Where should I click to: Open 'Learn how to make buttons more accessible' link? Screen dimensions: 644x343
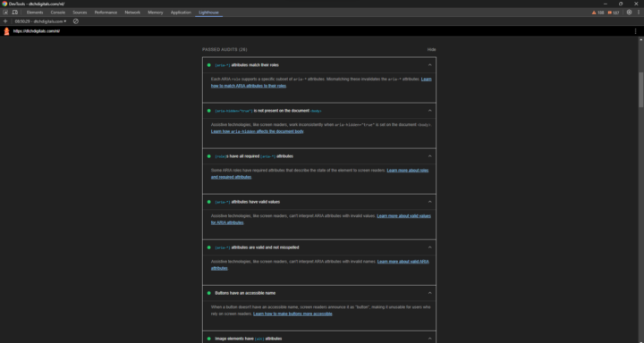(292, 314)
